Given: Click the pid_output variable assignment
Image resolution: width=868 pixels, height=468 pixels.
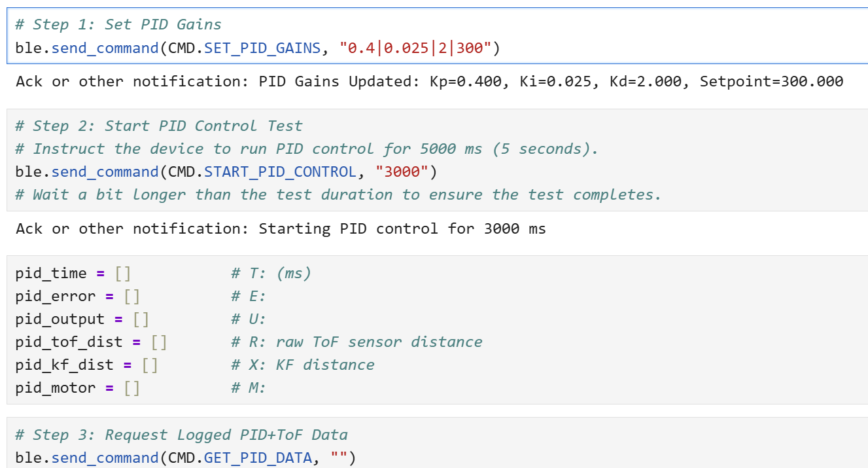Looking at the screenshot, I should tap(82, 319).
